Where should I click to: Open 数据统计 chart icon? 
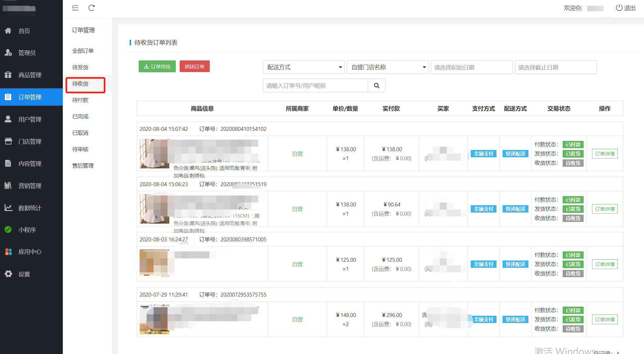pyautogui.click(x=8, y=208)
